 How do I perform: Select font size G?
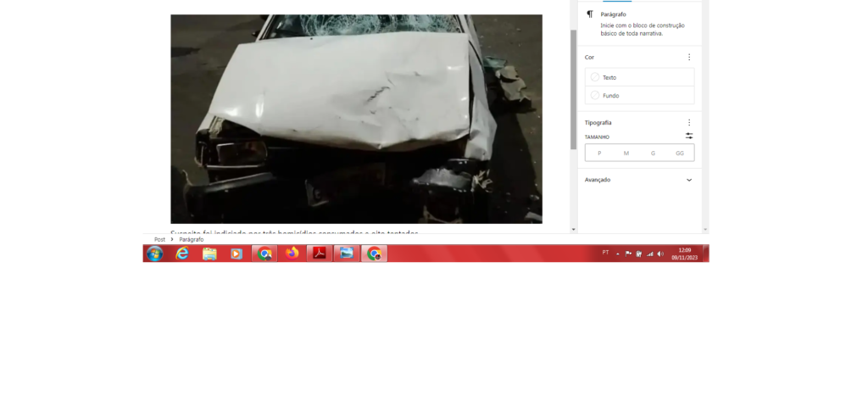tap(653, 153)
